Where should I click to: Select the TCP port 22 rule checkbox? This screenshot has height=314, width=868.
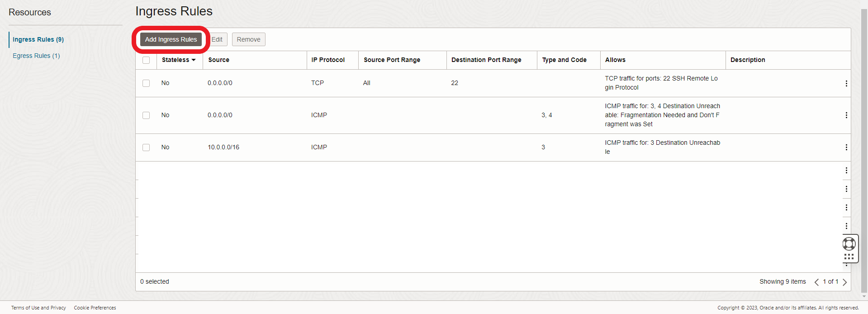(146, 83)
